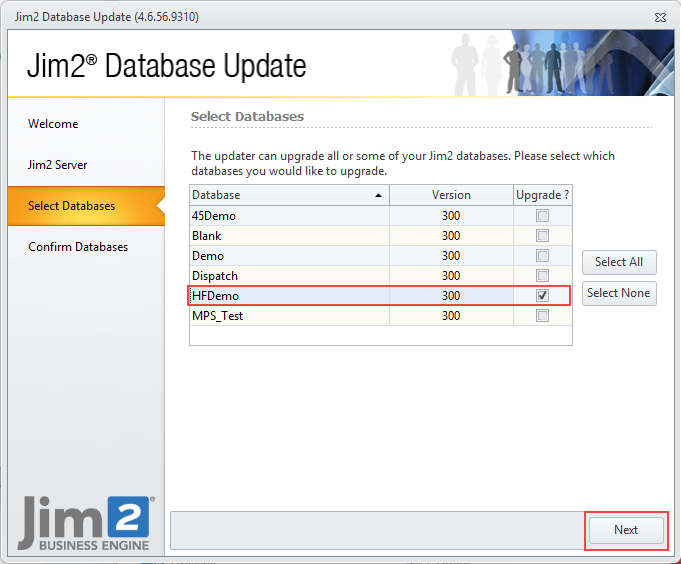The height and width of the screenshot is (564, 681).
Task: Click version 300 of MPS_Test
Action: coord(451,316)
